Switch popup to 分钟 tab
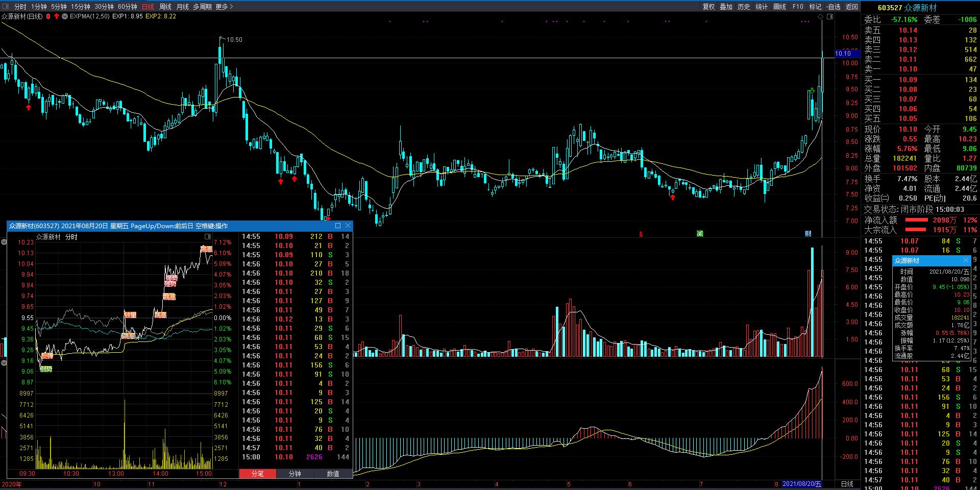The width and height of the screenshot is (980, 490). click(295, 474)
